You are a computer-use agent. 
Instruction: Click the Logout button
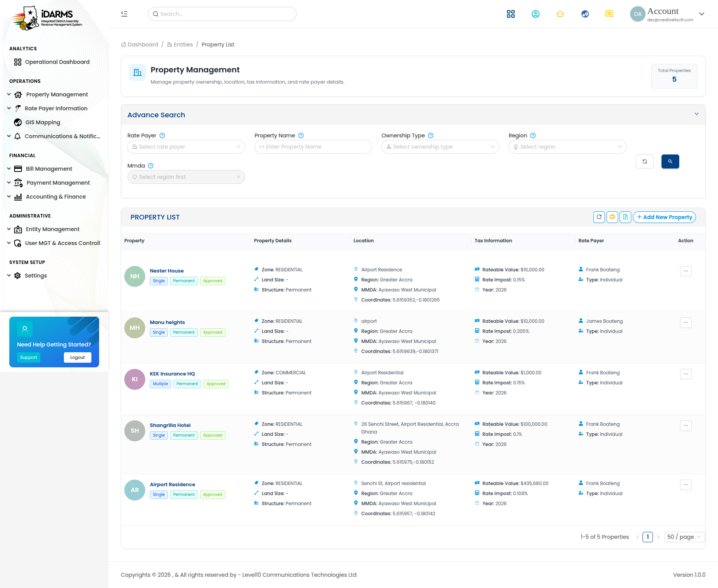coord(77,357)
